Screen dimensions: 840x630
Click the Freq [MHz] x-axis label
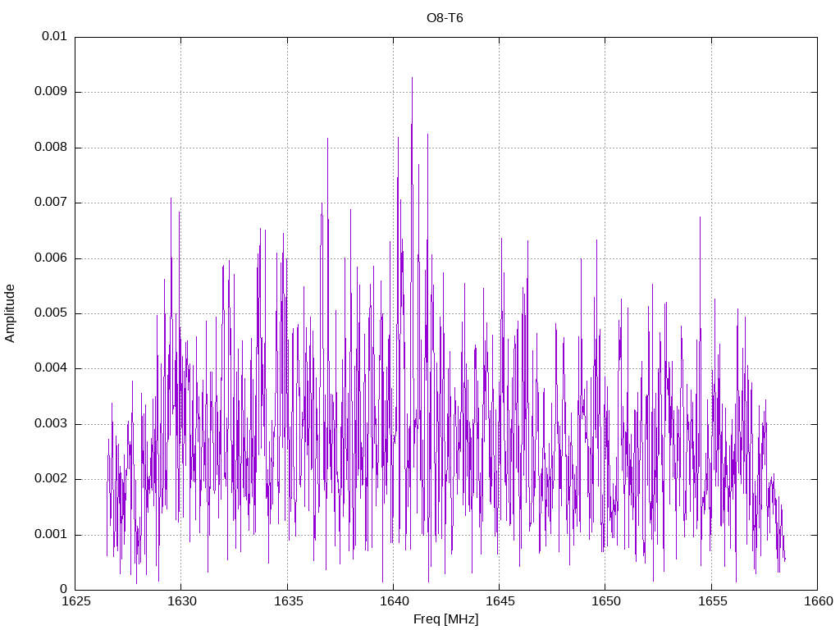(445, 619)
